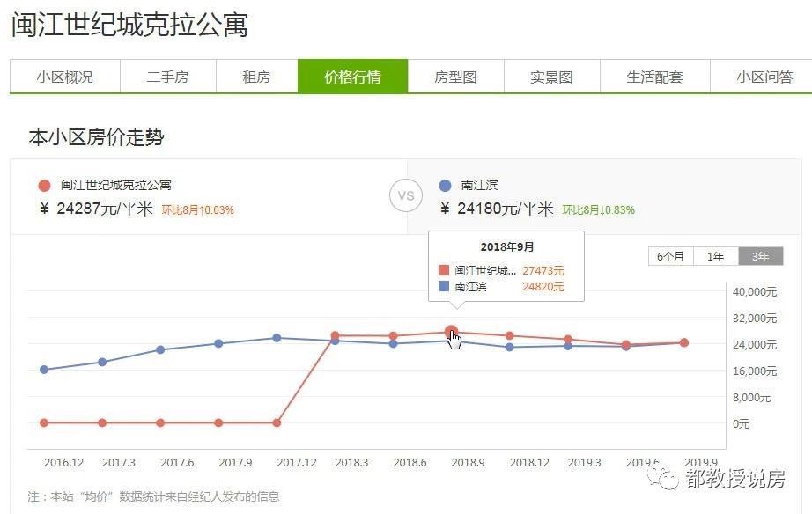Viewport: 812px width, 514px height.
Task: Click the 环比8月↑0.03% indicator
Action: point(198,211)
